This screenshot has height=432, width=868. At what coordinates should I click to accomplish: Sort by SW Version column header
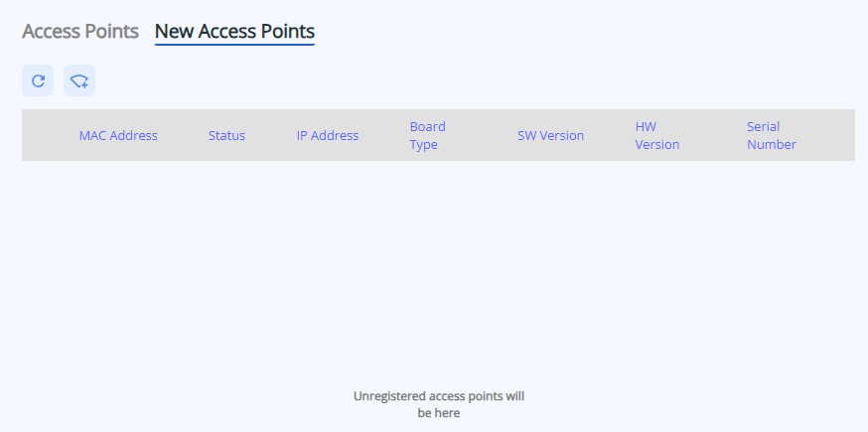550,135
